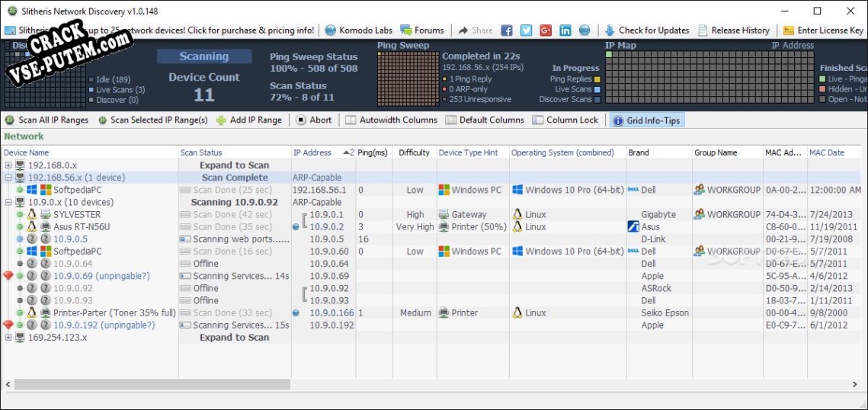The image size is (868, 410).
Task: Toggle Column Lock
Action: click(565, 120)
